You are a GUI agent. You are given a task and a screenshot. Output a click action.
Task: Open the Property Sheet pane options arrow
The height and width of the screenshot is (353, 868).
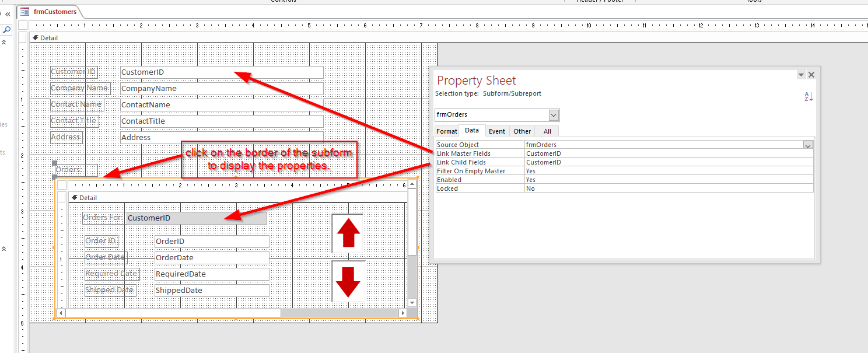tap(801, 75)
